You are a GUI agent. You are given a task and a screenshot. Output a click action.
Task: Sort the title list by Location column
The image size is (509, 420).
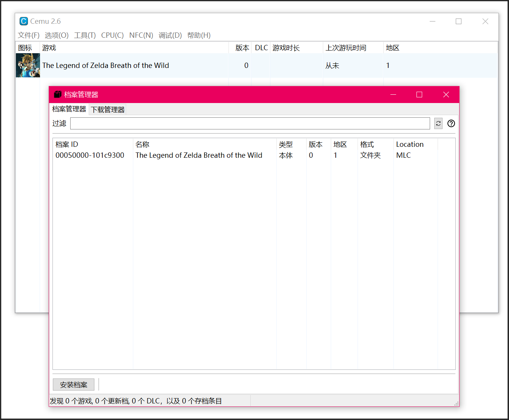click(x=410, y=144)
